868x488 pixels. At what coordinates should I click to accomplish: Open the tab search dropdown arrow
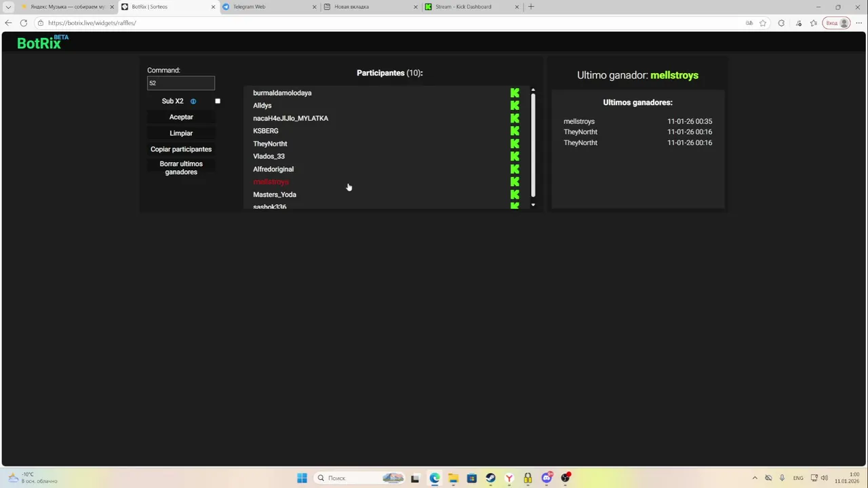pos(8,7)
